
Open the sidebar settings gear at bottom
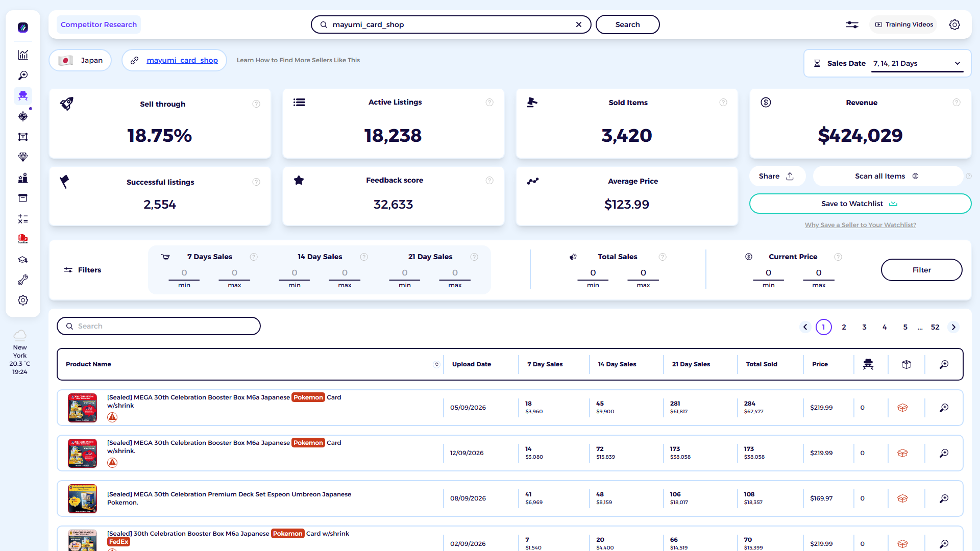tap(23, 300)
